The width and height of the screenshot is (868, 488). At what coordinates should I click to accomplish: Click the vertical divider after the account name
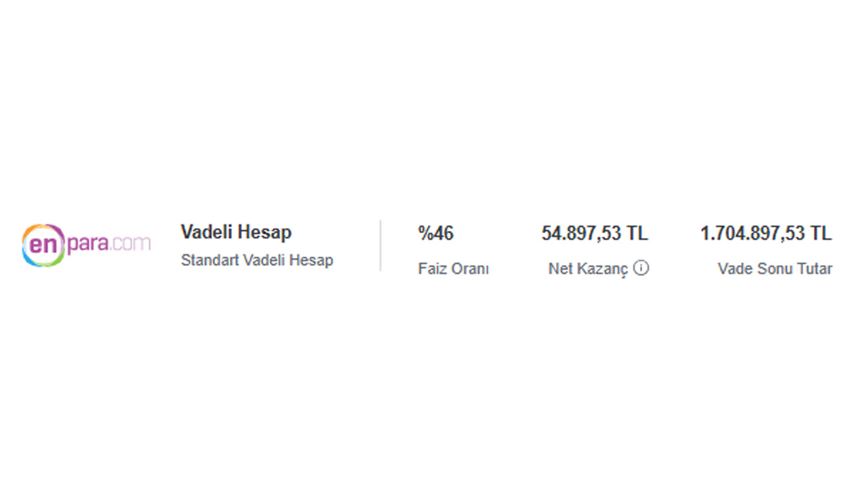[x=380, y=245]
